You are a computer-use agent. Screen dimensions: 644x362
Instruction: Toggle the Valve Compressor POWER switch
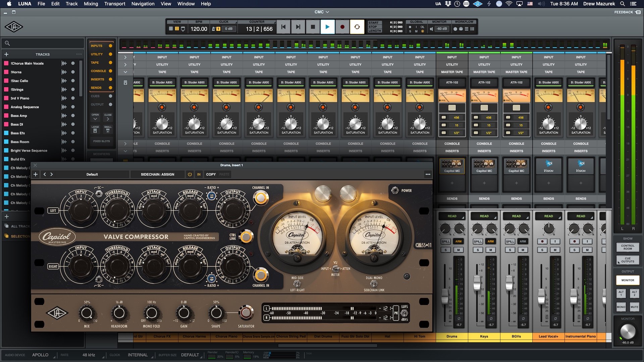[x=395, y=190]
